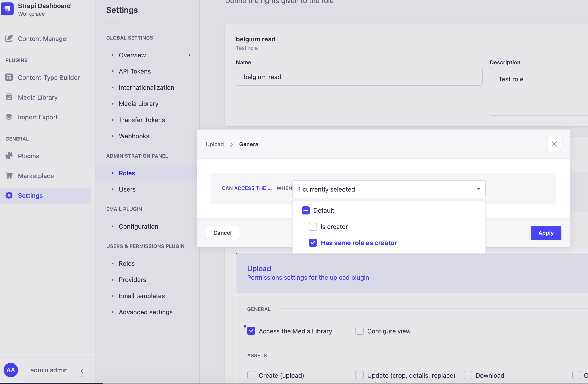Screen dimensions: 588x384
Task: Enable the Configure view permission
Action: coord(360,331)
